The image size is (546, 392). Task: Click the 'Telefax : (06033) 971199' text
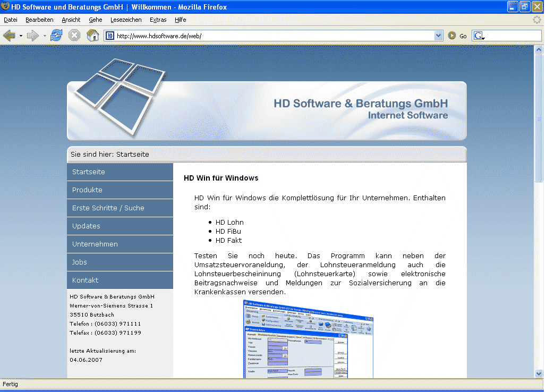tap(105, 333)
